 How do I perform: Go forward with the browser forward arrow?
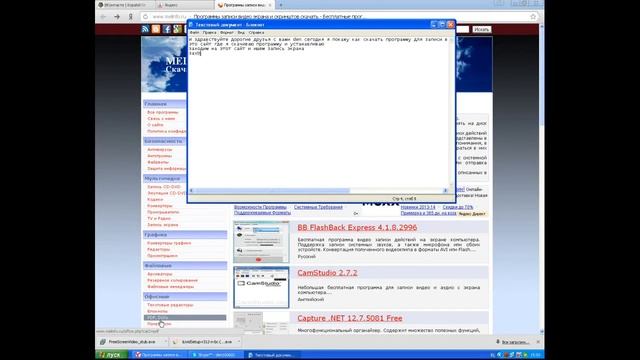click(x=117, y=17)
